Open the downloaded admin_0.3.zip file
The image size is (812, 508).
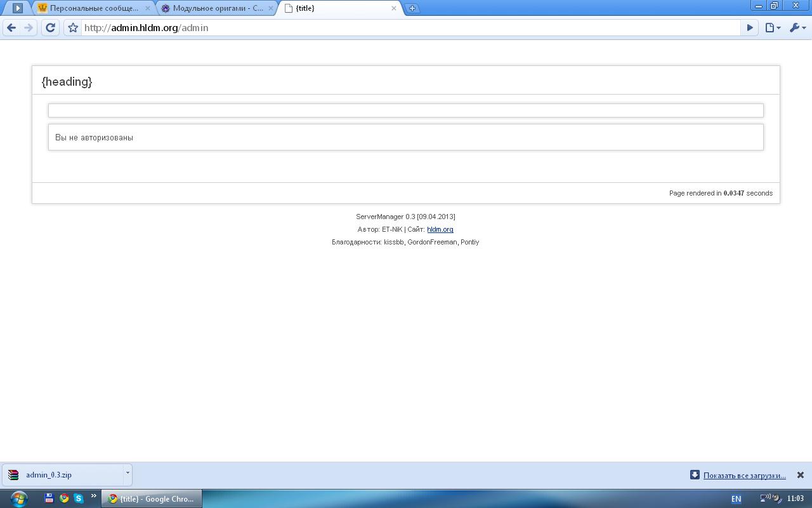pos(49,475)
